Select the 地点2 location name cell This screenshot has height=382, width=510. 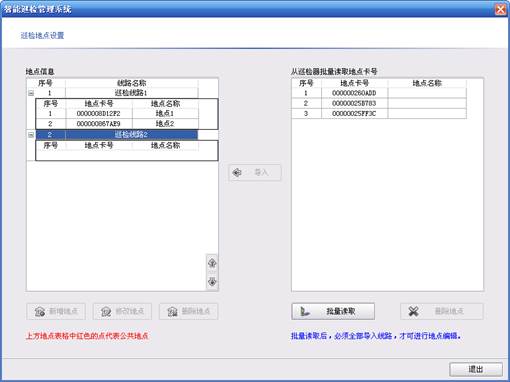165,124
